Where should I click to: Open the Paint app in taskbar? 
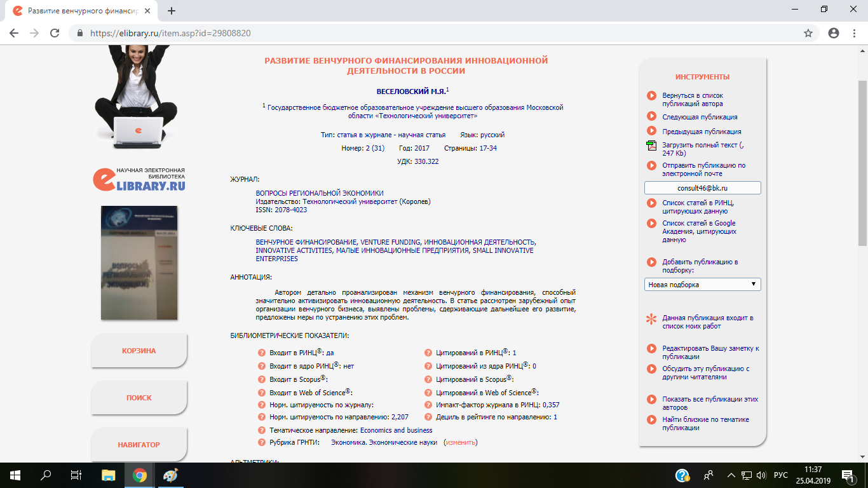click(x=171, y=475)
